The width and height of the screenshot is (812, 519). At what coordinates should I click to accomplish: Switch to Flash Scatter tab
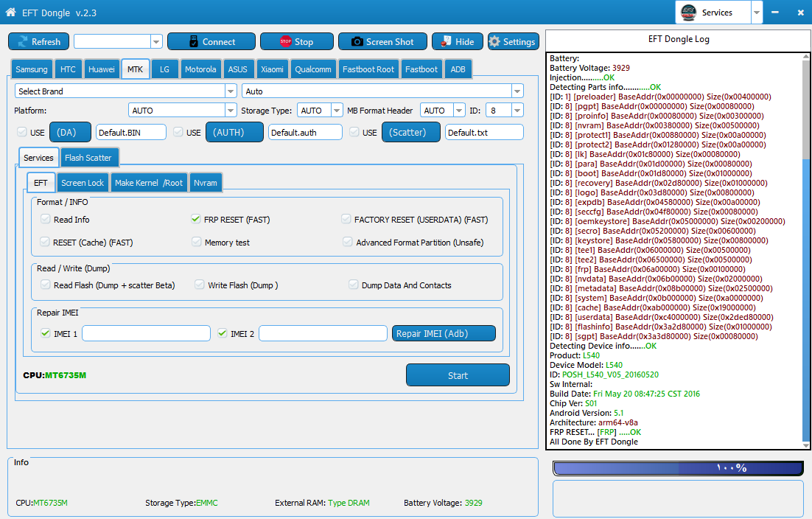pyautogui.click(x=88, y=158)
